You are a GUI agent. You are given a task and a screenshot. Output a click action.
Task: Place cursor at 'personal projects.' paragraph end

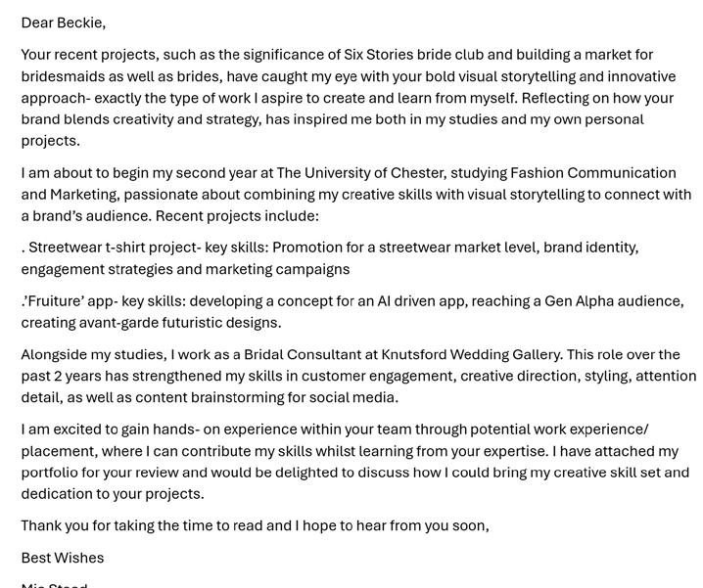(x=80, y=141)
